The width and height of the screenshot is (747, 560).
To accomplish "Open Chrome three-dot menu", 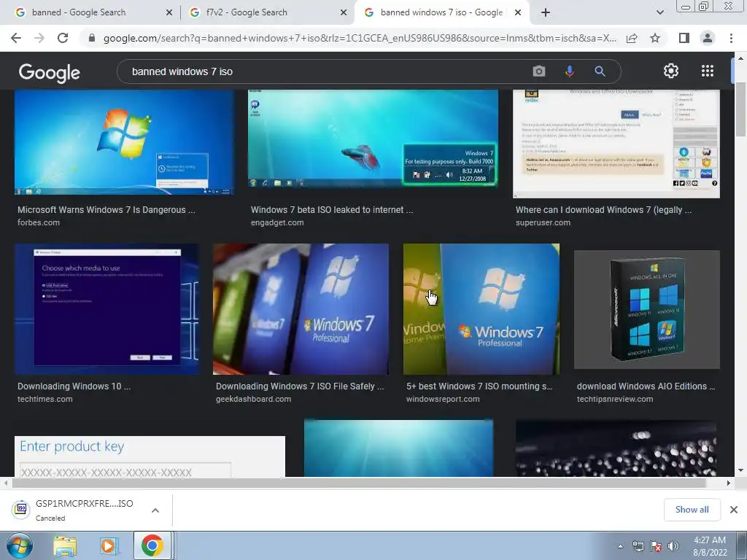I will pos(731,38).
